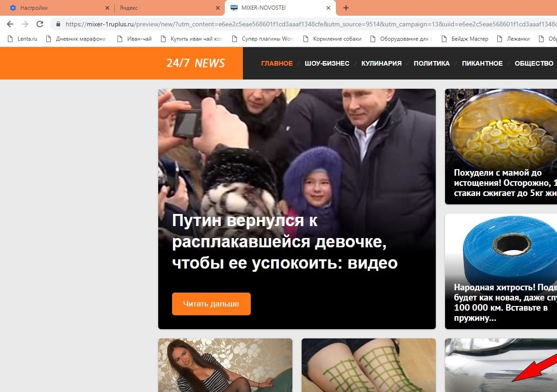Open the Оборудование для bookmark
Image resolution: width=557 pixels, height=392 pixels.
click(x=401, y=39)
